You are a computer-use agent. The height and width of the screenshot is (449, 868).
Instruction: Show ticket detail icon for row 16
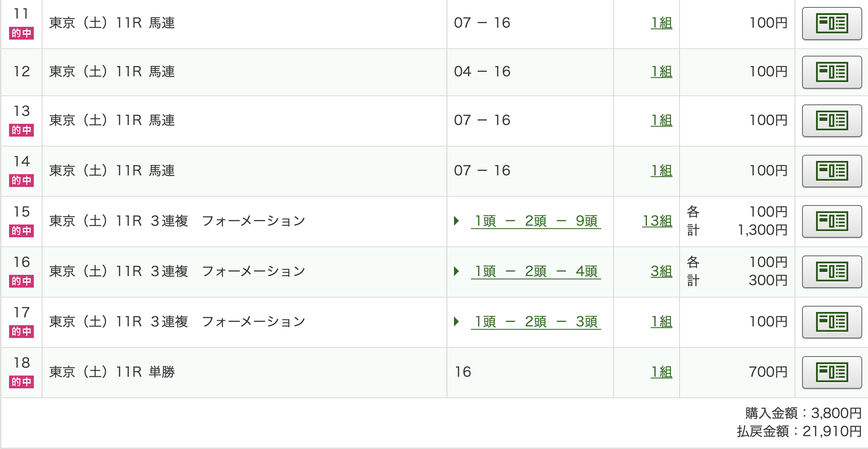point(831,272)
